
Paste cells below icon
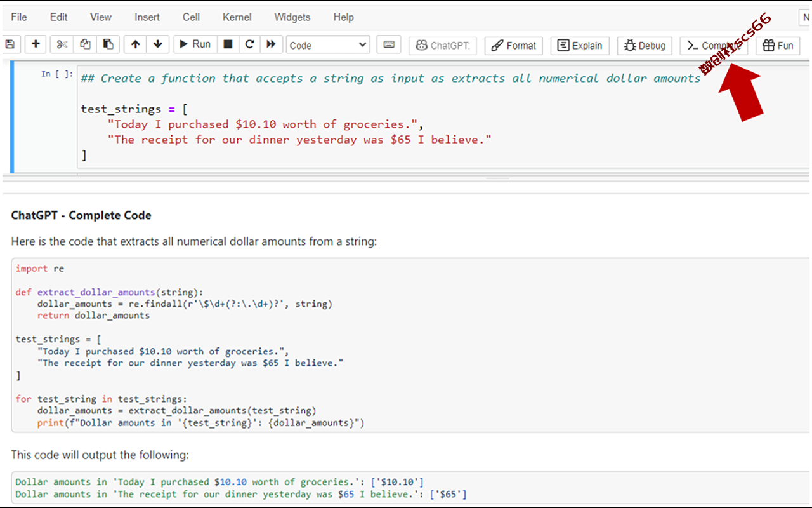tap(108, 44)
